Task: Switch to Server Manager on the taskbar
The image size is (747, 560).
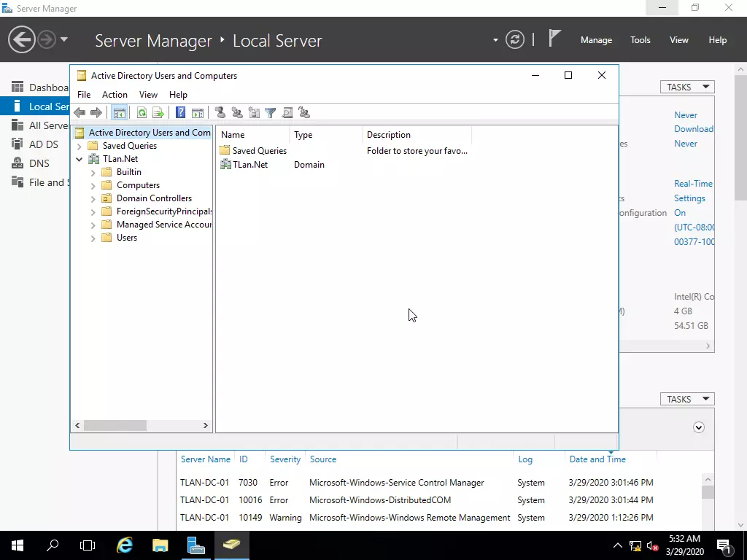Action: click(196, 545)
